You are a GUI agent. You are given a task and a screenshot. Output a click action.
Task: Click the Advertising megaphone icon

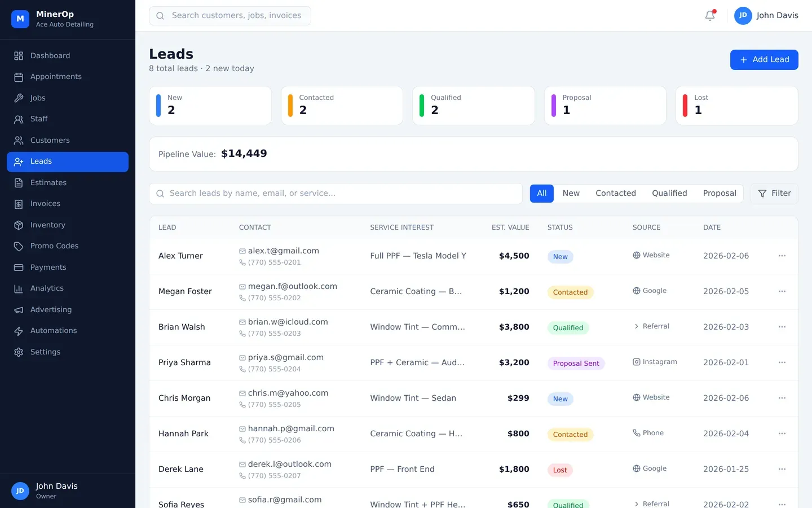(19, 309)
